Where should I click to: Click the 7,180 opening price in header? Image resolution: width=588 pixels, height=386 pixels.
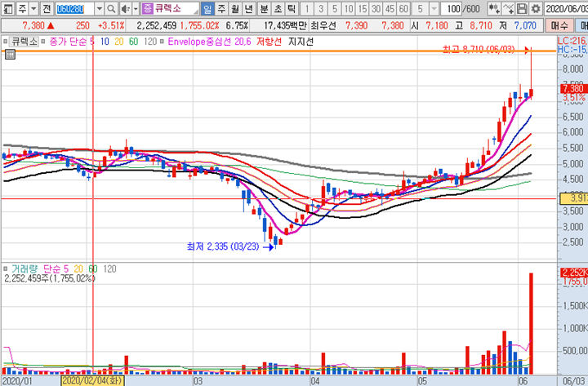pyautogui.click(x=437, y=25)
